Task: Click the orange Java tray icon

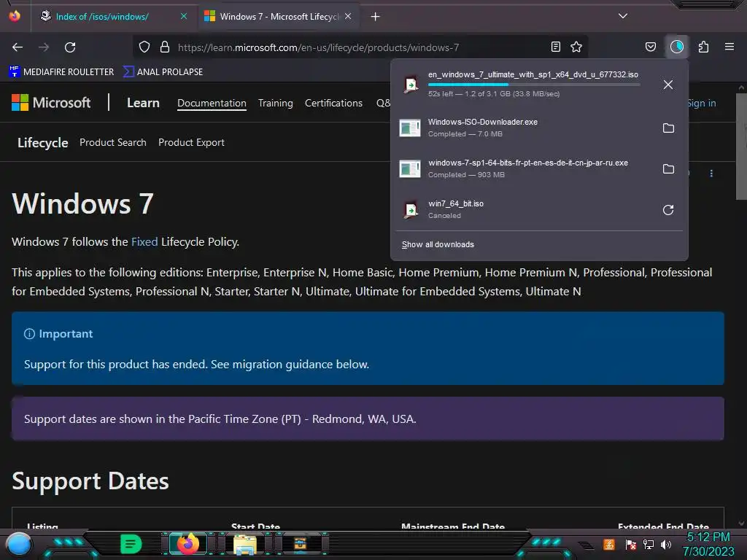Action: pyautogui.click(x=608, y=544)
